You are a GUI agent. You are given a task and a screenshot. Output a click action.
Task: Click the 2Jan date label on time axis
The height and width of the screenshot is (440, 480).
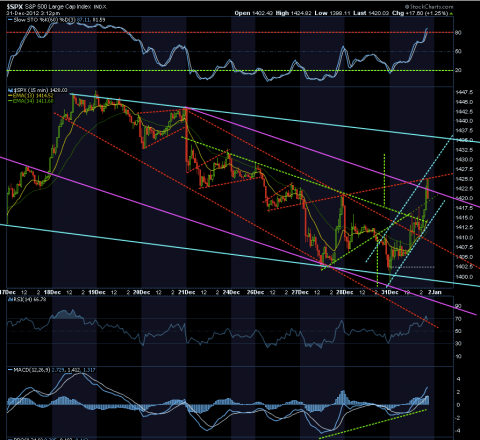tap(435, 292)
